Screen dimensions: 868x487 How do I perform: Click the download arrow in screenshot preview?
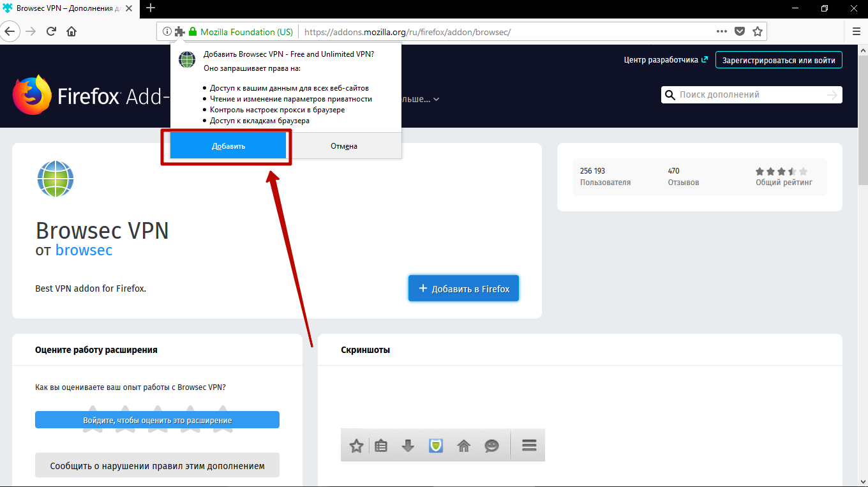[x=408, y=446]
